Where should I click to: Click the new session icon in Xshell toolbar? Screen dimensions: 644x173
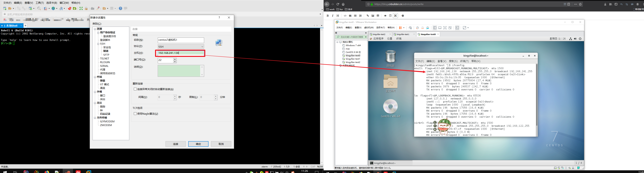point(5,8)
